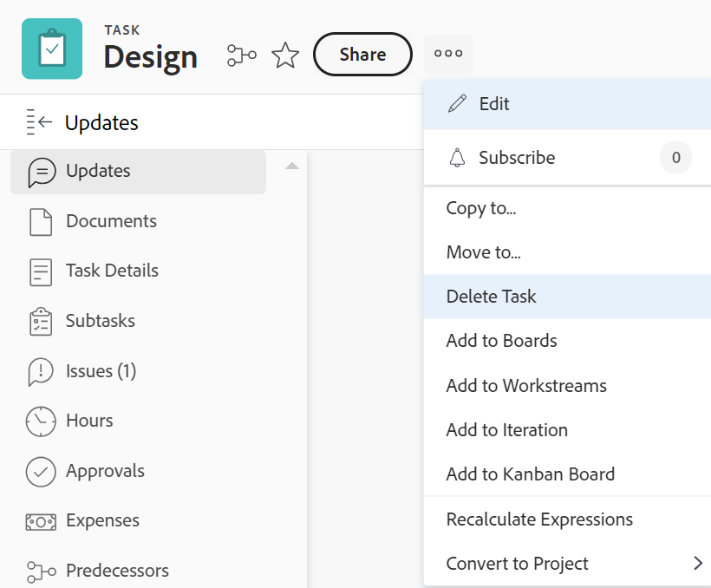Favorite the Design task with star icon
The width and height of the screenshot is (711, 588).
[x=285, y=56]
